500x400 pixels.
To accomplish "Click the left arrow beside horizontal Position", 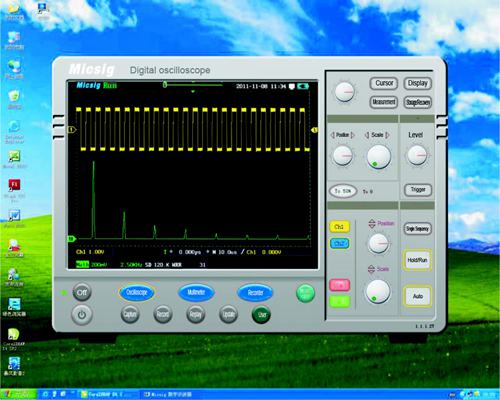I will point(332,135).
